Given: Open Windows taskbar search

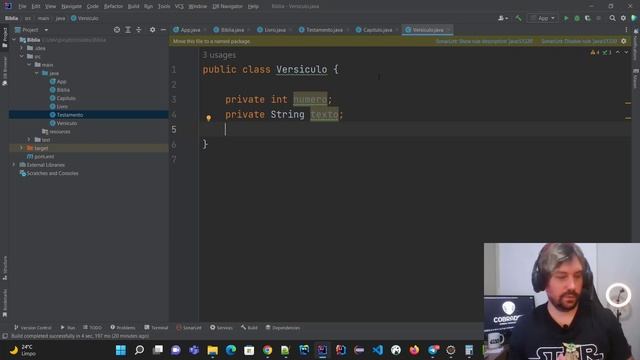Looking at the screenshot, I should tap(139, 350).
